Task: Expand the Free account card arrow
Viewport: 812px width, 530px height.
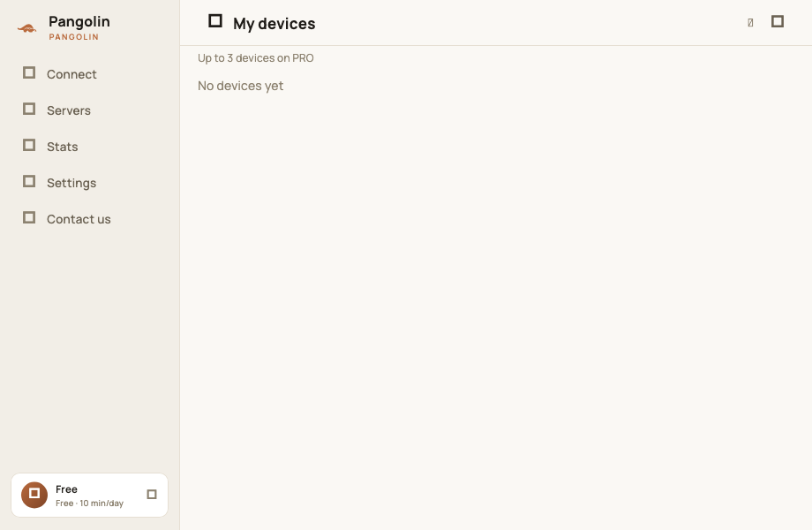Action: tap(152, 495)
